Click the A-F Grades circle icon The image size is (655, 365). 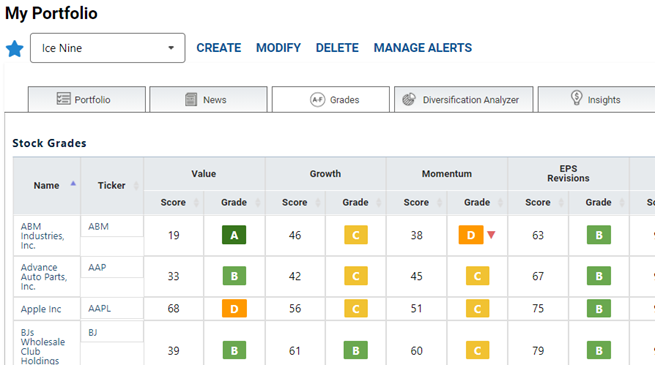pyautogui.click(x=317, y=99)
